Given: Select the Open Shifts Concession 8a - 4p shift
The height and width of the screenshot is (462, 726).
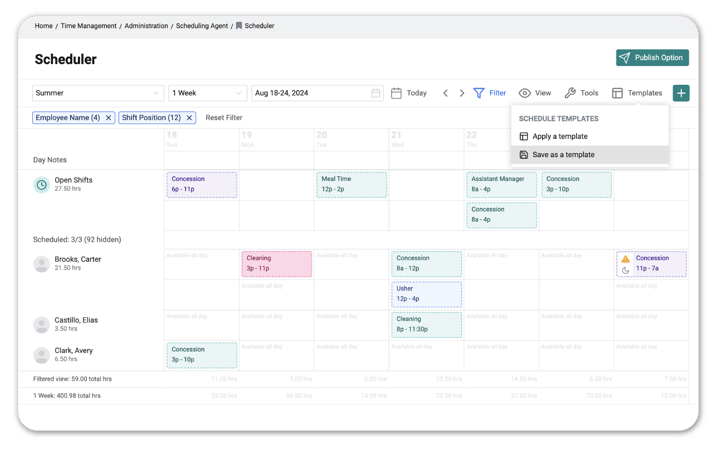Looking at the screenshot, I should coord(501,215).
